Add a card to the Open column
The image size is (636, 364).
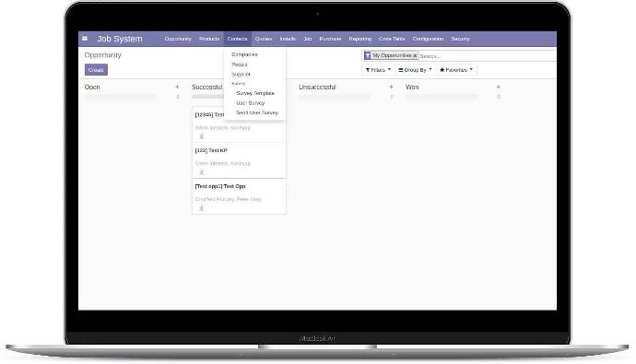(x=177, y=87)
